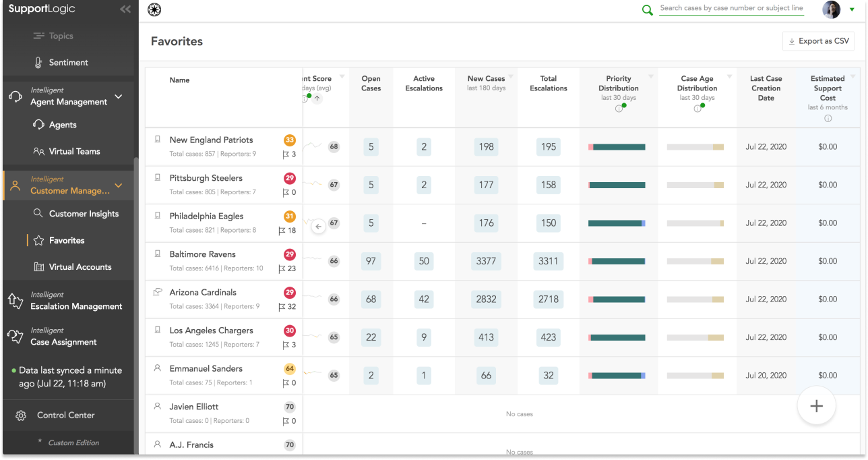Click the round logo icon in the top bar
The image size is (868, 460).
point(154,9)
